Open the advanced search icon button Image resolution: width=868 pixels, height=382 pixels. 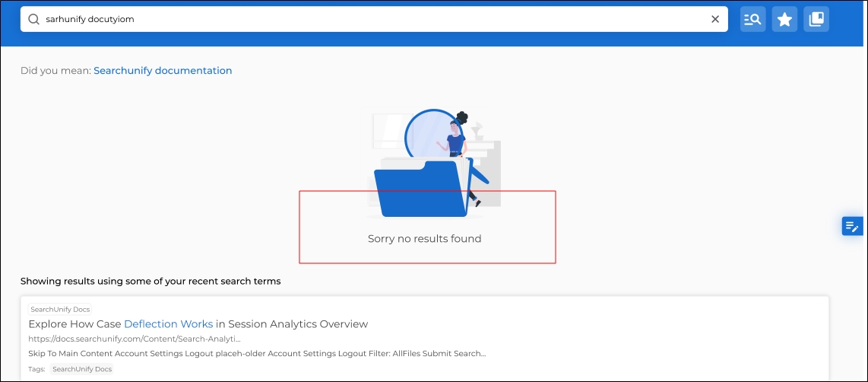pyautogui.click(x=752, y=20)
